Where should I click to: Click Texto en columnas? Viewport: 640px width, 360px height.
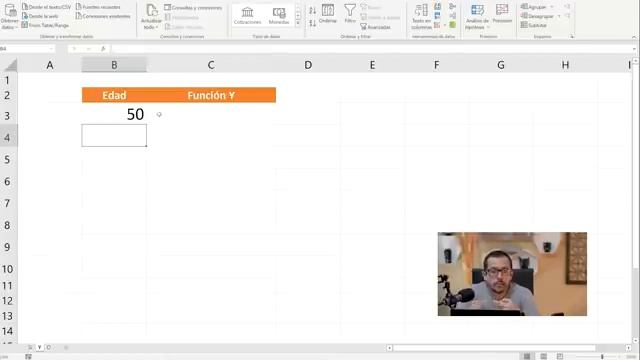[421, 17]
